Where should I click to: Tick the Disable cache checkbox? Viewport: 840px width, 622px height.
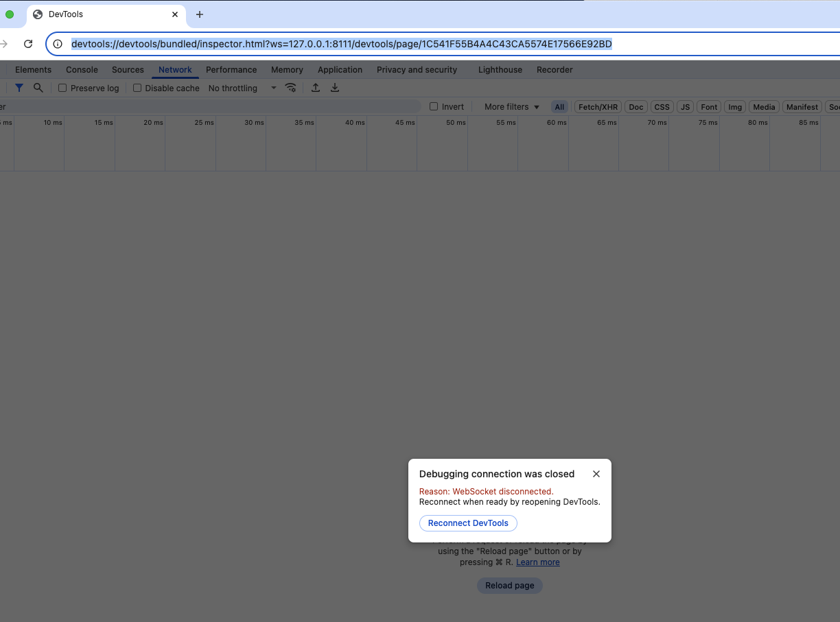click(x=137, y=88)
